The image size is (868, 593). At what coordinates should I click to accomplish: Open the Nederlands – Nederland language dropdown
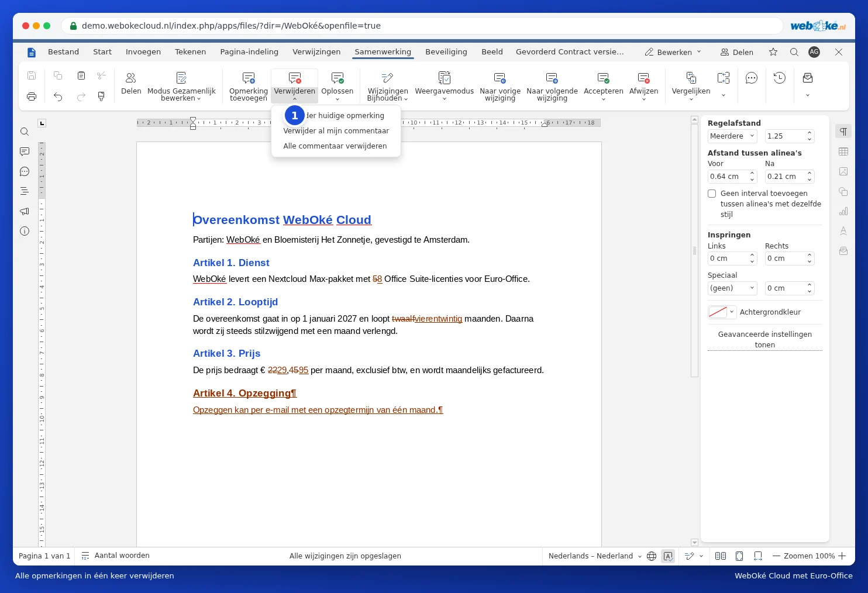[595, 556]
